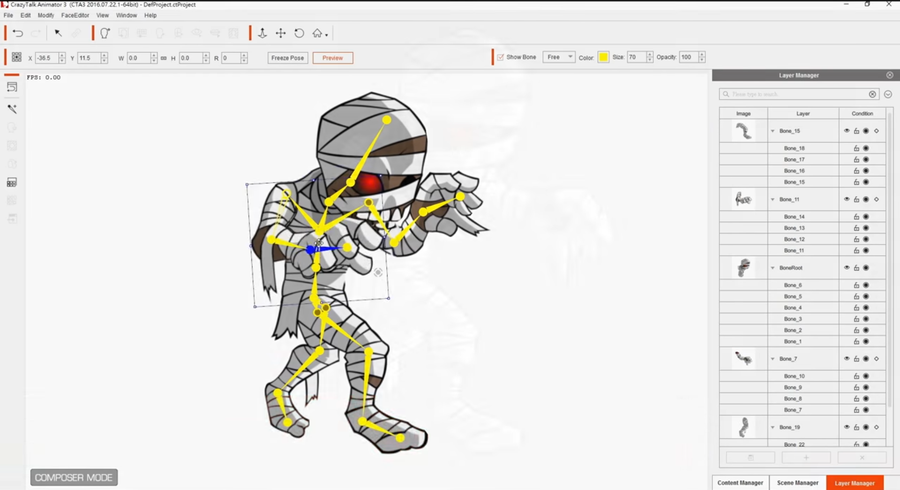Click diamond keyframe icon on Bone_15 group
This screenshot has width=900, height=490.
876,131
